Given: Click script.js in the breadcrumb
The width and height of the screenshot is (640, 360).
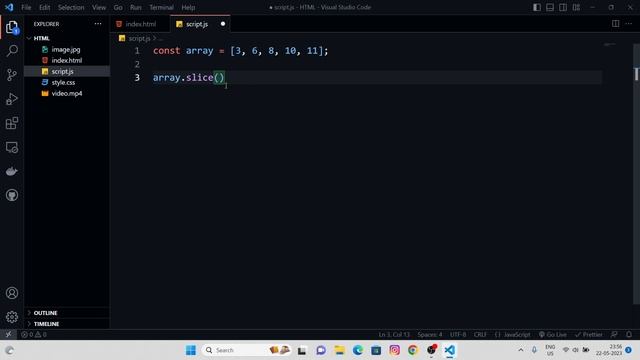Looking at the screenshot, I should point(139,38).
